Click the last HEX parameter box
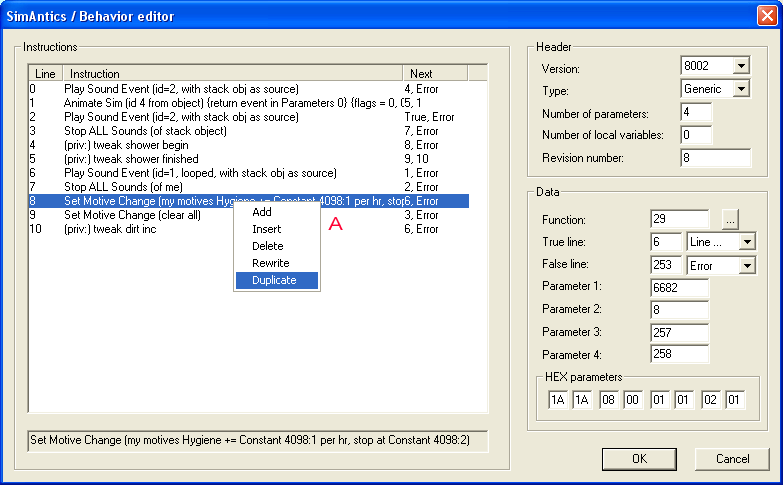783x485 pixels. pos(735,400)
